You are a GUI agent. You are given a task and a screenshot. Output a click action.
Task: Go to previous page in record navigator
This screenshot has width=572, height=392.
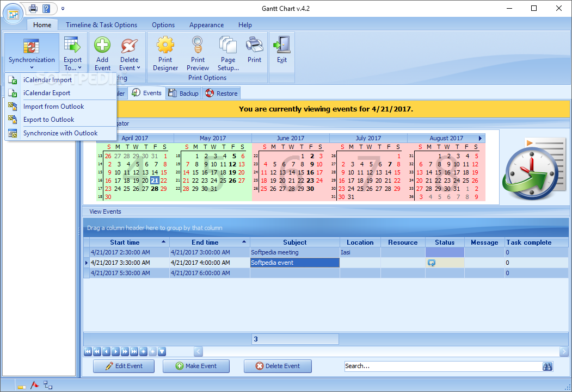click(x=97, y=351)
